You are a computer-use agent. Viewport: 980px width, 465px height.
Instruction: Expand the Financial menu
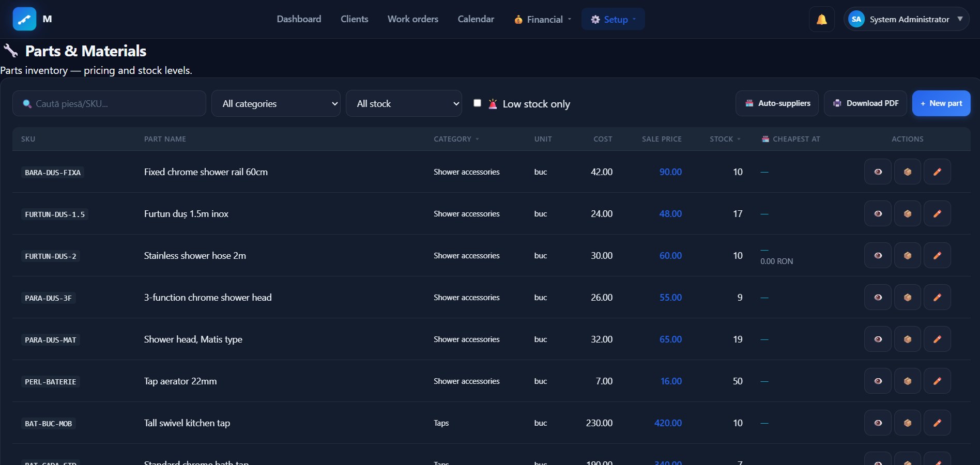pos(543,19)
